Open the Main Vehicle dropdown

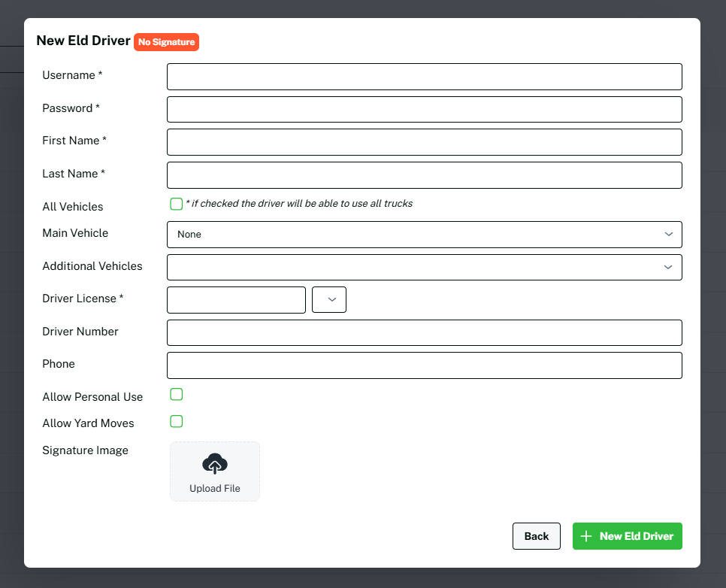[x=424, y=235]
